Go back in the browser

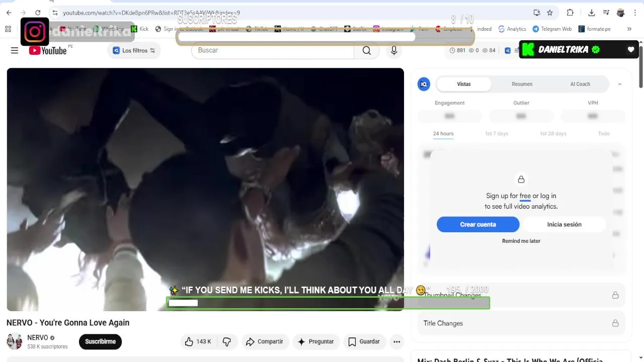[9, 13]
